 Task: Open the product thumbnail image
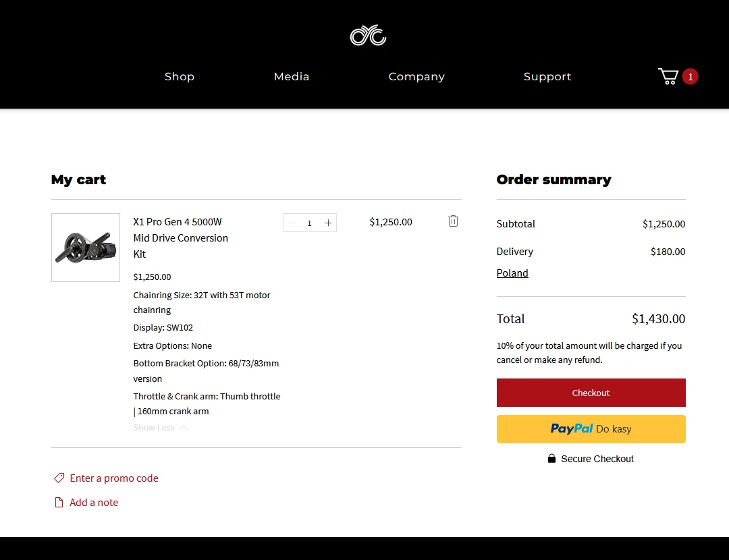coord(86,248)
